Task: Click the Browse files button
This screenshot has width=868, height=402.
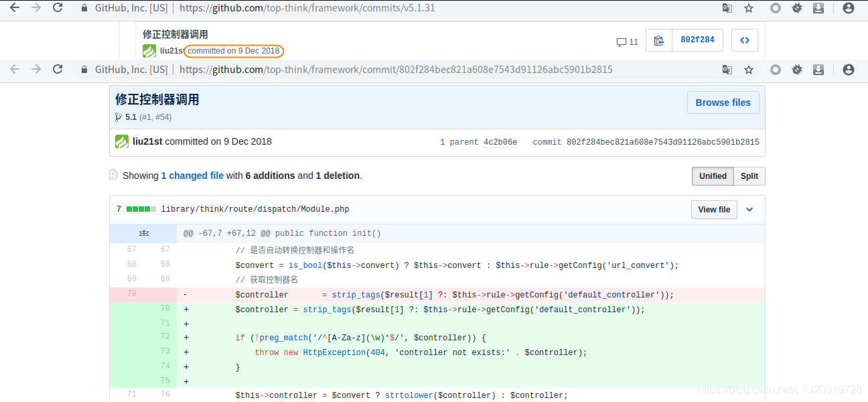Action: pos(723,103)
